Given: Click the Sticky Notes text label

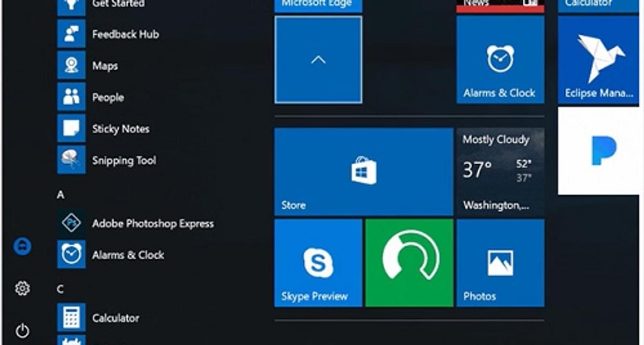Looking at the screenshot, I should 121,129.
